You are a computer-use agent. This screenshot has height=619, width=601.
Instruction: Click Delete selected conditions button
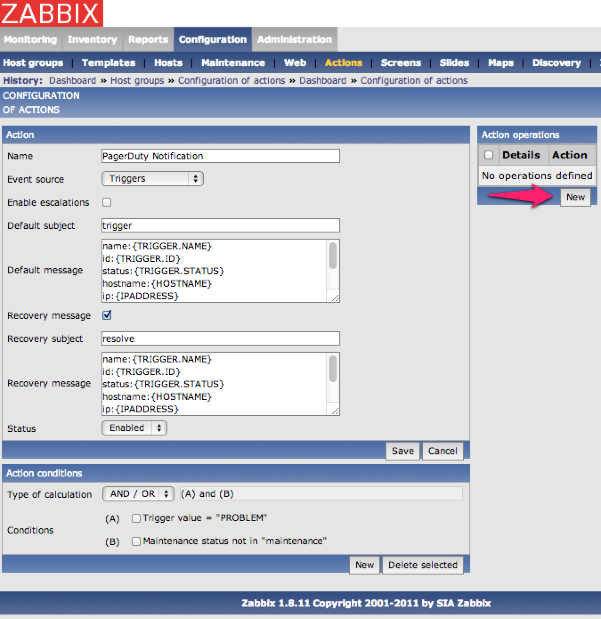[423, 565]
